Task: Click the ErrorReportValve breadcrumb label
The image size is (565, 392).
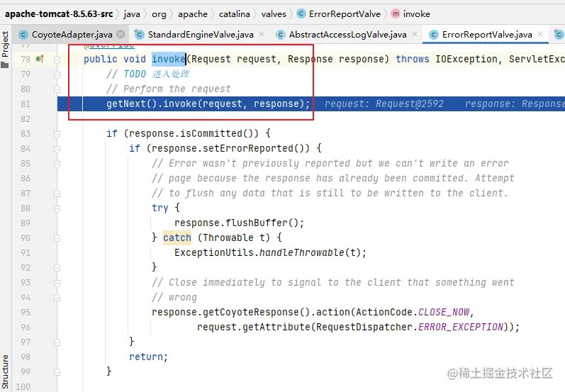Action: click(345, 14)
